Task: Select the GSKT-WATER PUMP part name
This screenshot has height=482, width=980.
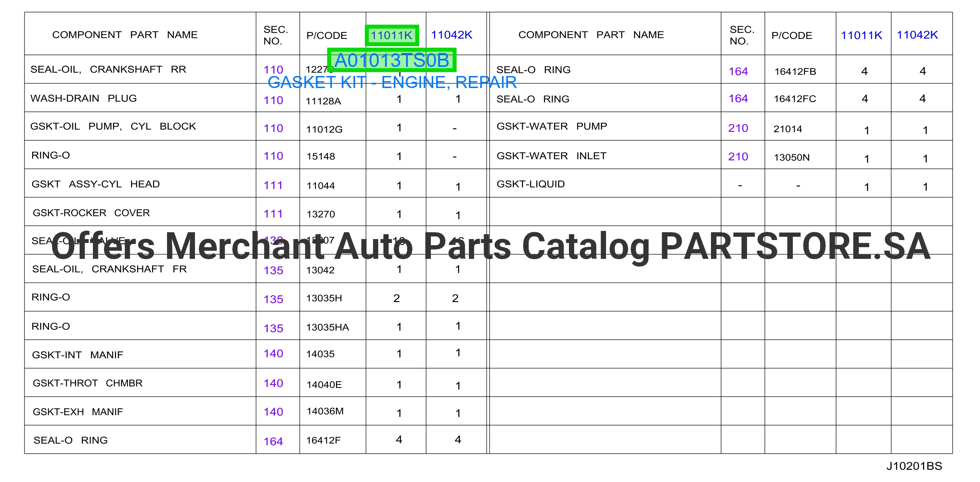Action: (552, 127)
